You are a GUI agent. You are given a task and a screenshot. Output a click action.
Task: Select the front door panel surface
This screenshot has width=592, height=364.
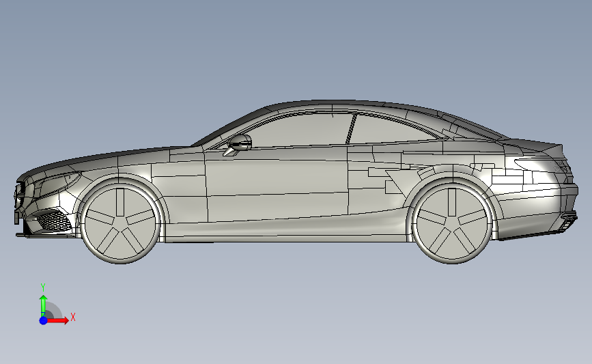pos(277,185)
